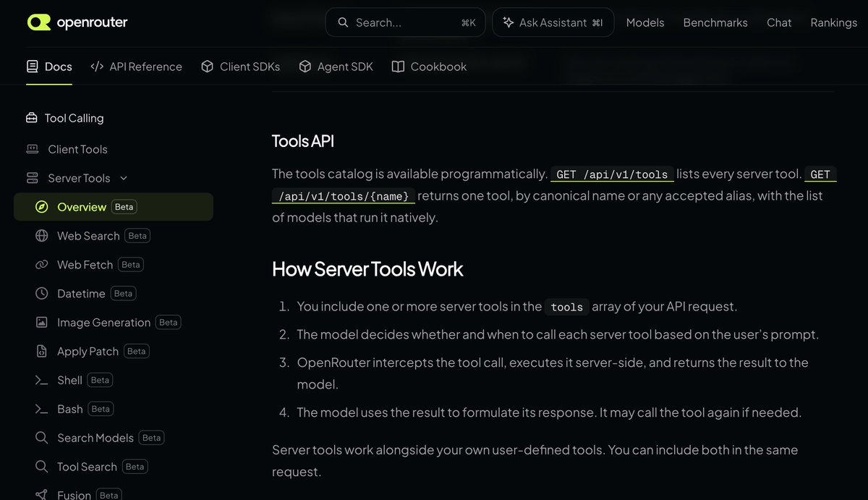Image resolution: width=868 pixels, height=500 pixels.
Task: Click the ⌘K shortcut hint in search
Action: point(468,23)
